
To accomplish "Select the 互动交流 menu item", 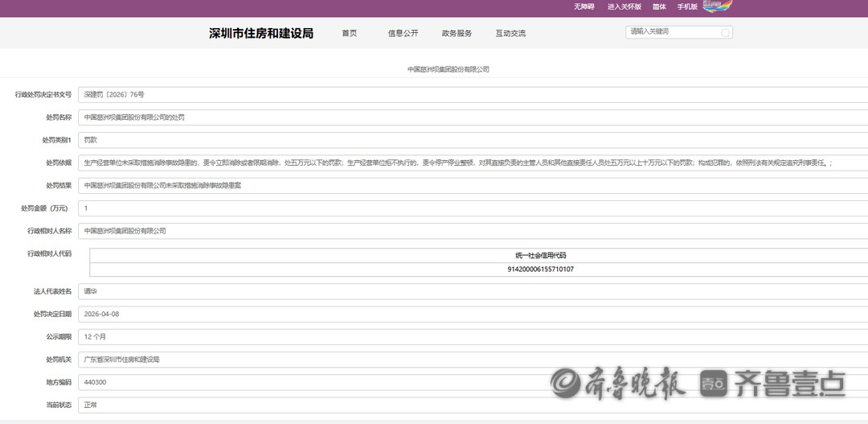I will point(510,34).
